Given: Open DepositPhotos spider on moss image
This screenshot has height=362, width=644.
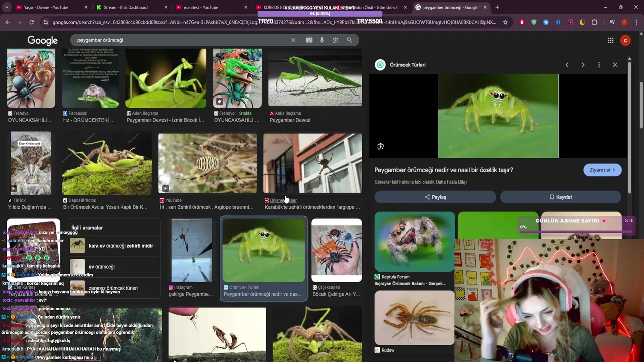Looking at the screenshot, I should pyautogui.click(x=107, y=164).
